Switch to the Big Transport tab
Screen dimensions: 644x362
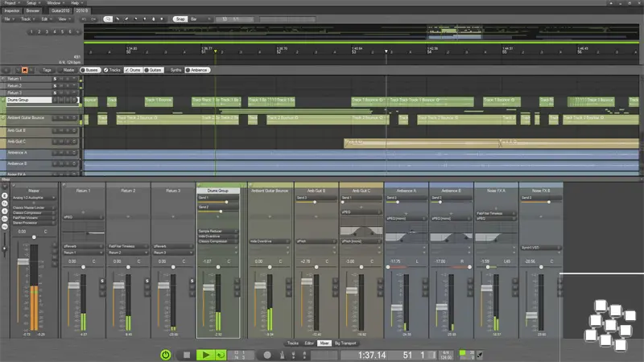tap(345, 343)
